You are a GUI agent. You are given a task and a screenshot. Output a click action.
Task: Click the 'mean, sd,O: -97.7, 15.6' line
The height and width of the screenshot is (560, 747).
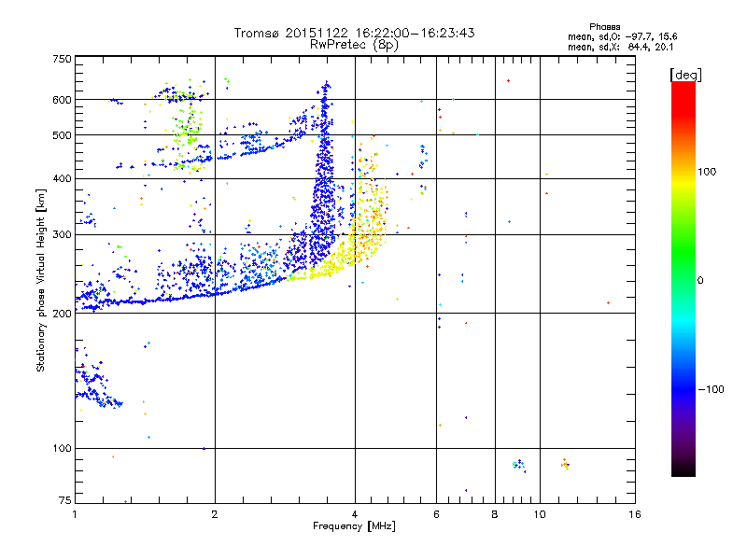point(622,36)
